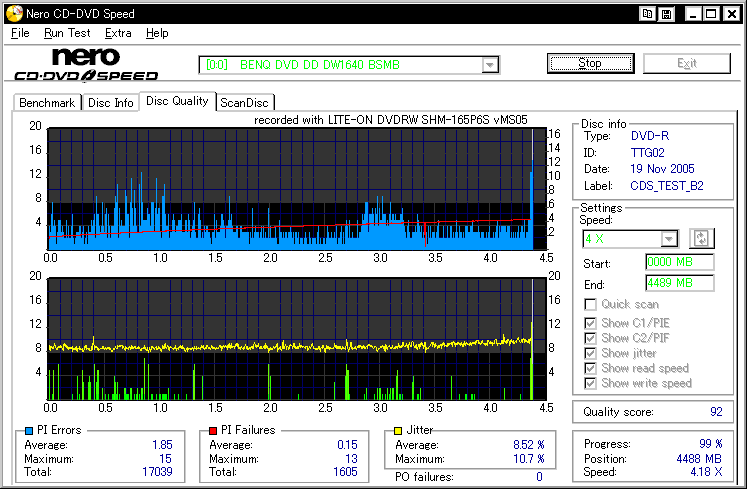Enable the Quick scan checkbox
This screenshot has width=747, height=489.
coord(592,305)
